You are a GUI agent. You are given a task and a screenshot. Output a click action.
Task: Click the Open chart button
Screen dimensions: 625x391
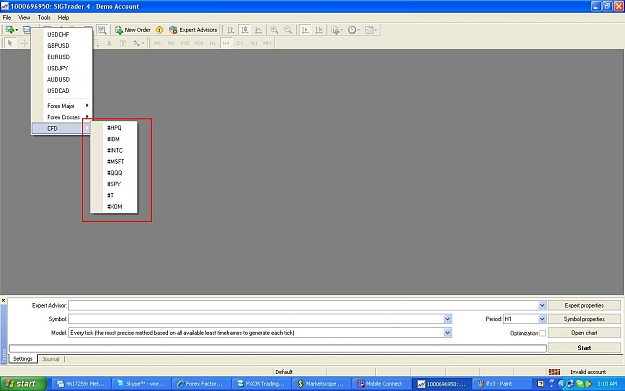click(x=584, y=333)
